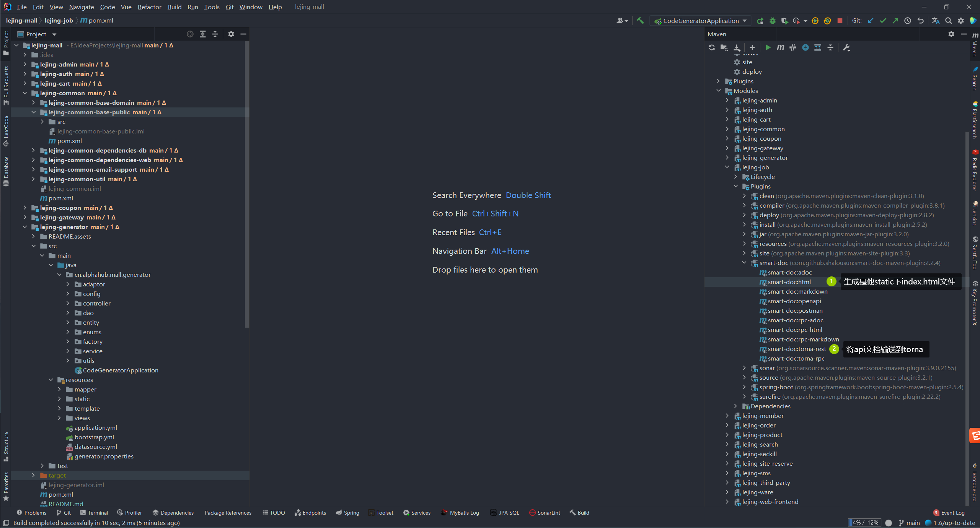Toggle Skip Tests mode in Maven
Screen dimensions: 980x528
(806, 47)
